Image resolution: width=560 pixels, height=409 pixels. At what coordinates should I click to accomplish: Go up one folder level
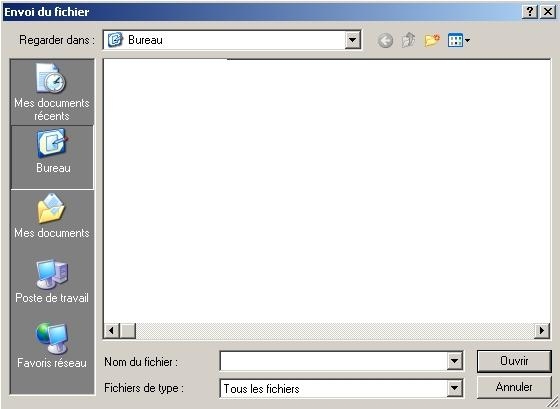coord(408,40)
